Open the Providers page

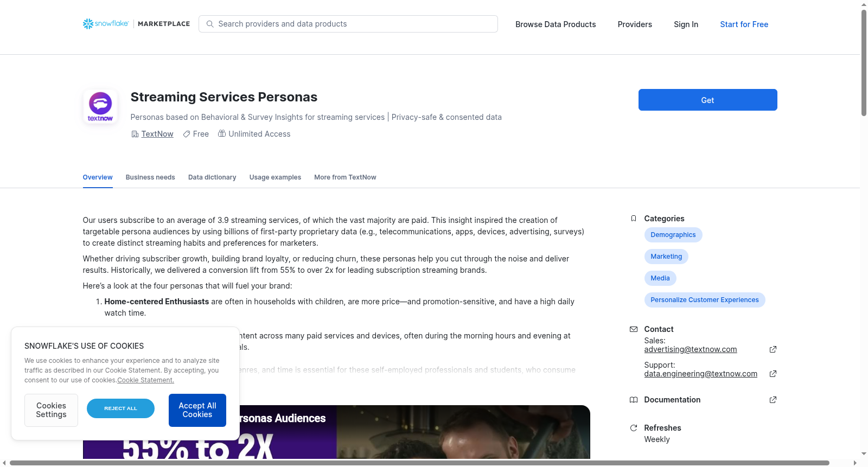[x=635, y=24]
